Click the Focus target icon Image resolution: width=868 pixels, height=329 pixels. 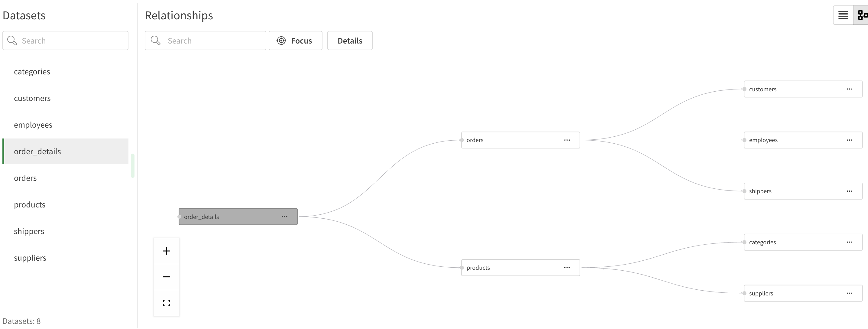(282, 41)
